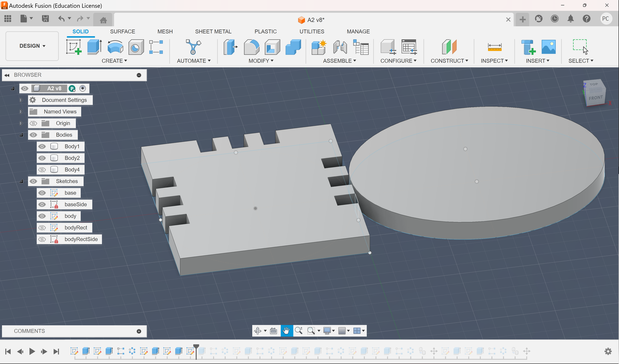Select the Create Sketch tool
Screen dimensions: 619x364
(74, 47)
